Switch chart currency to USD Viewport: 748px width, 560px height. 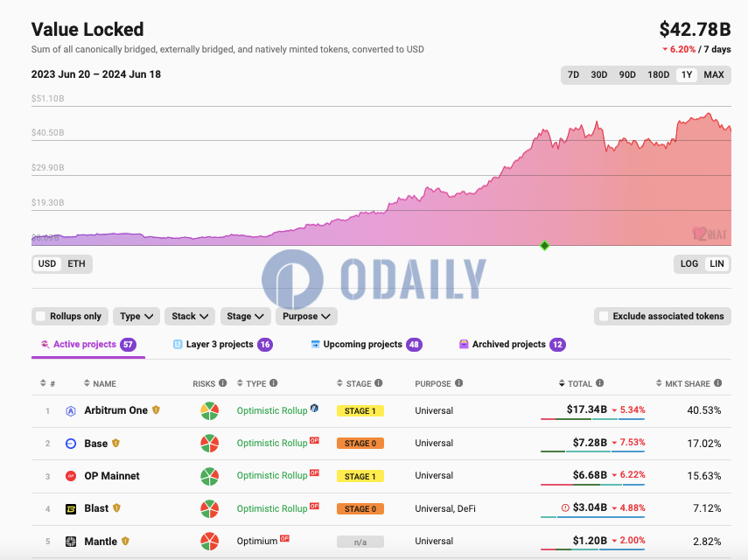point(47,263)
